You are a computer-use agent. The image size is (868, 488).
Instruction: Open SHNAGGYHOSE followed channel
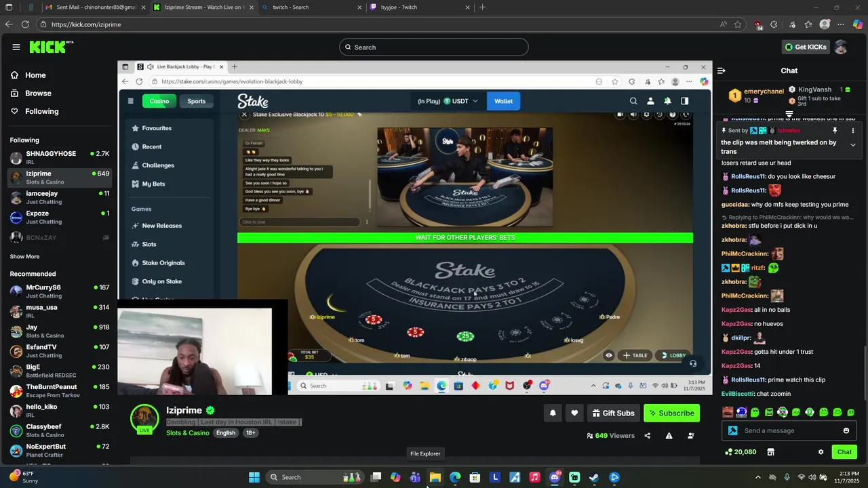pyautogui.click(x=60, y=157)
